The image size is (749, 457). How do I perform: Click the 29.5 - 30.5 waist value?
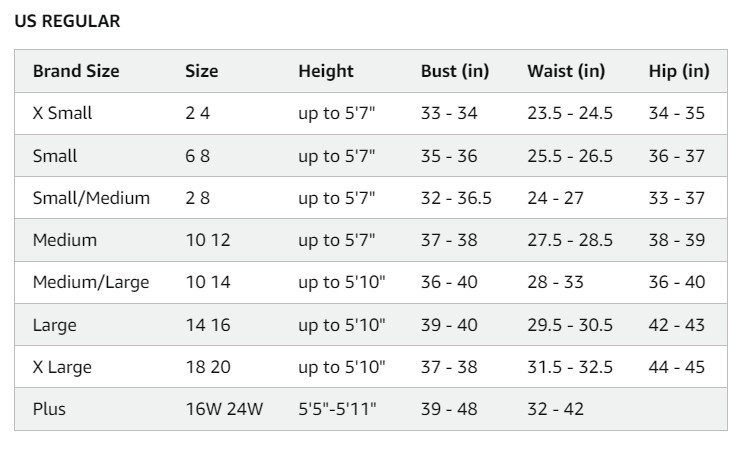pos(570,325)
